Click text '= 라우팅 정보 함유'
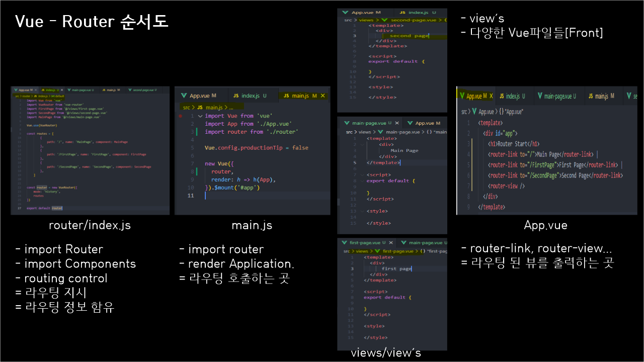This screenshot has height=362, width=644. (x=64, y=307)
